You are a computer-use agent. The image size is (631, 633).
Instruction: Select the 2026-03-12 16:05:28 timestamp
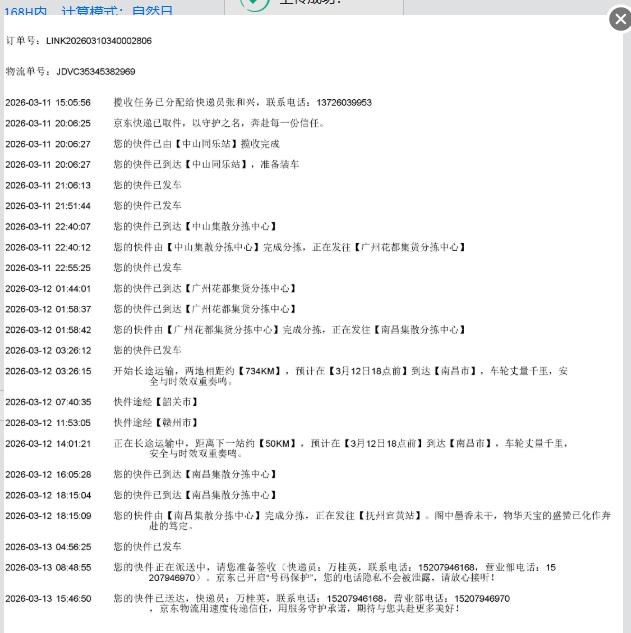tap(48, 474)
